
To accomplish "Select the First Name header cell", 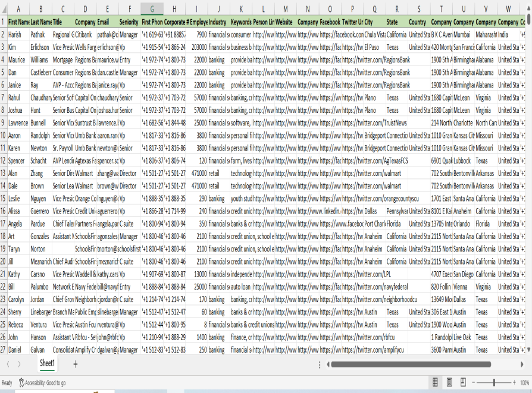I will point(18,21).
